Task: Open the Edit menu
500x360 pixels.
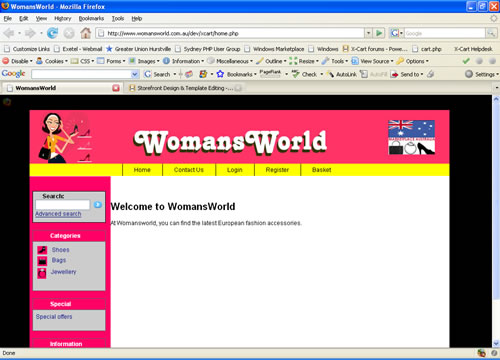Action: [x=23, y=18]
